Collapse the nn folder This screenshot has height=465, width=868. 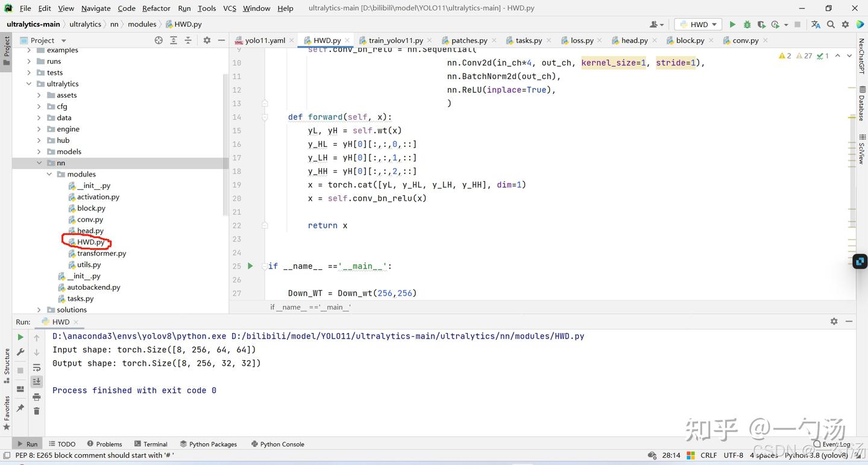click(x=39, y=163)
